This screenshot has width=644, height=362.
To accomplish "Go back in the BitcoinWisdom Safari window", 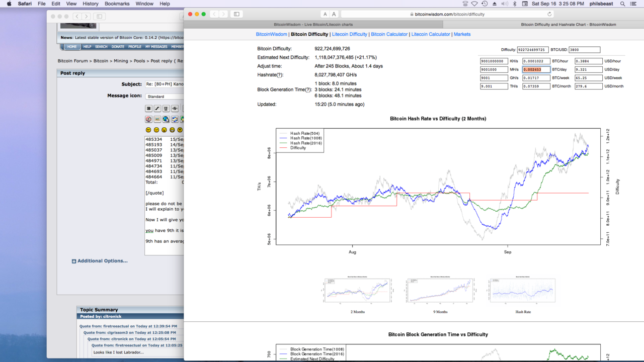I will [214, 14].
